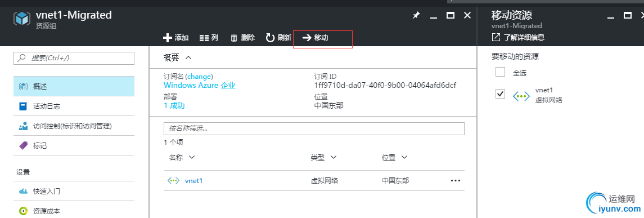Click the 快速入门 cloud icon
Screen dimensions: 644x218
coord(23,192)
